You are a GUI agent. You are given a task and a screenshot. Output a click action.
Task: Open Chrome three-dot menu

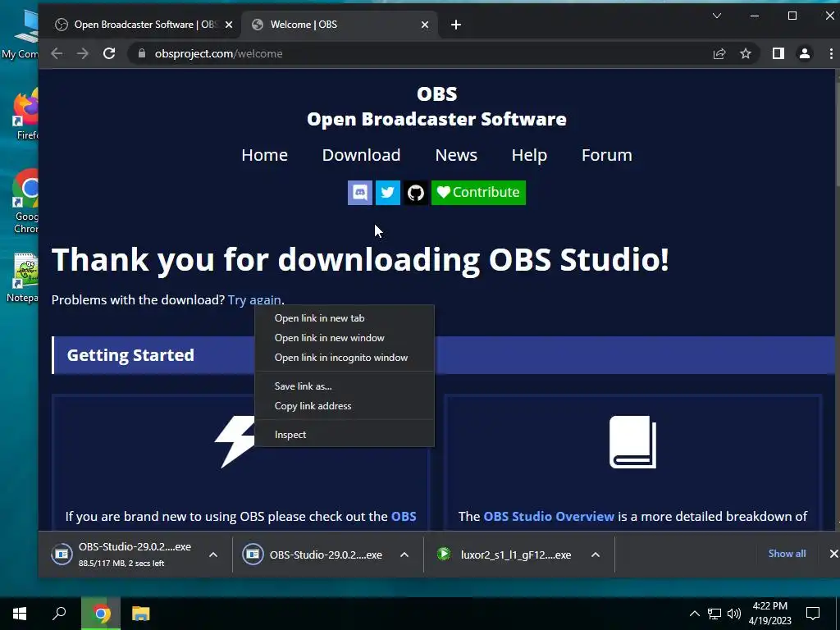pyautogui.click(x=831, y=53)
